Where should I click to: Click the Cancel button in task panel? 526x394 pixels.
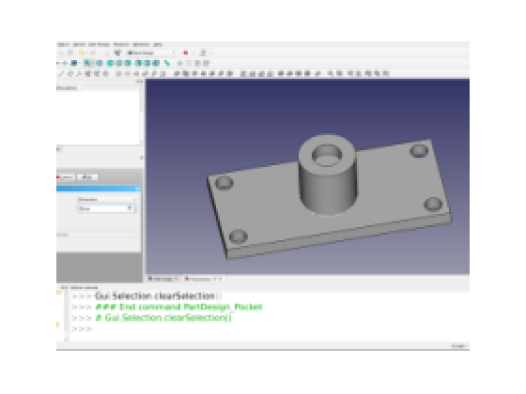pos(66,177)
